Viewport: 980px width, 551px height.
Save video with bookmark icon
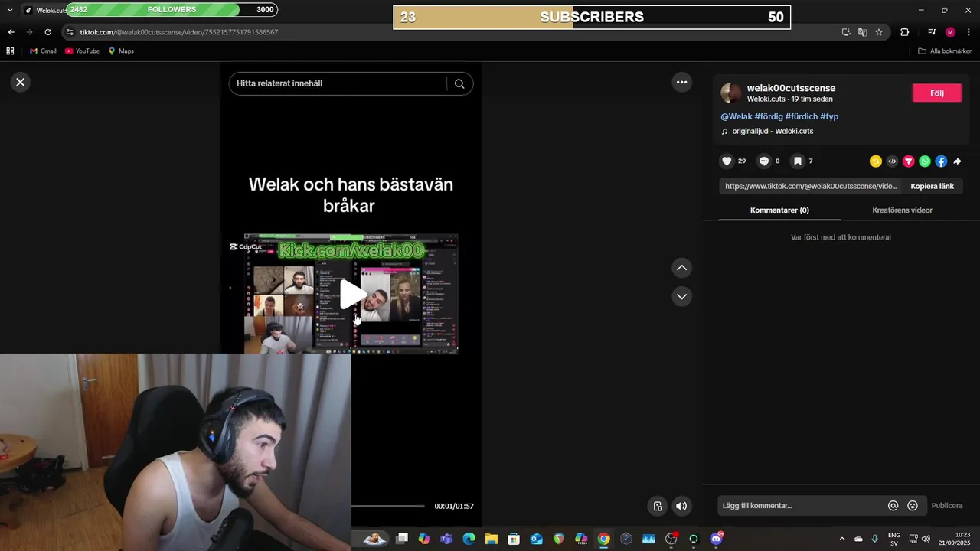click(x=797, y=161)
